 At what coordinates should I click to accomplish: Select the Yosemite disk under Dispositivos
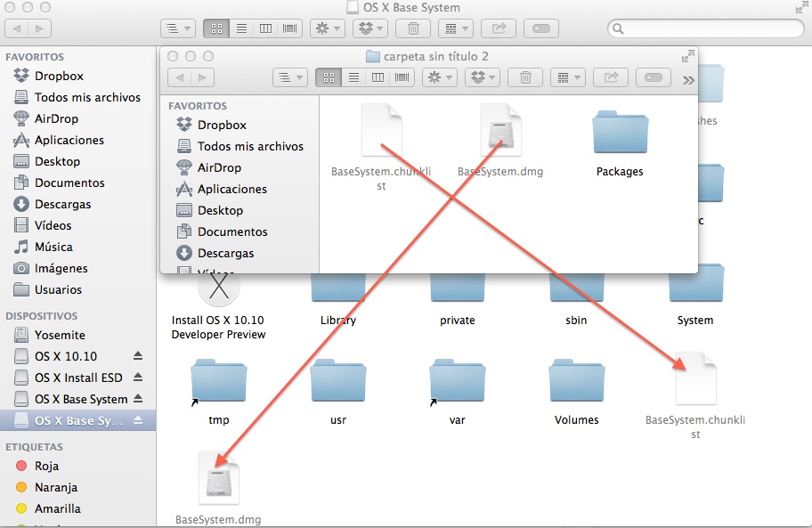(x=49, y=335)
